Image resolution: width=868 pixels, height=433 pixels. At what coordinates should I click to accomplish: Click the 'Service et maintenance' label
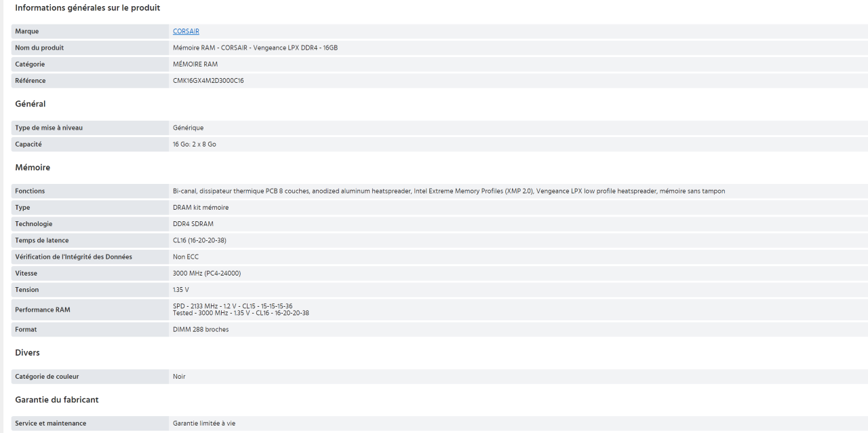click(51, 423)
